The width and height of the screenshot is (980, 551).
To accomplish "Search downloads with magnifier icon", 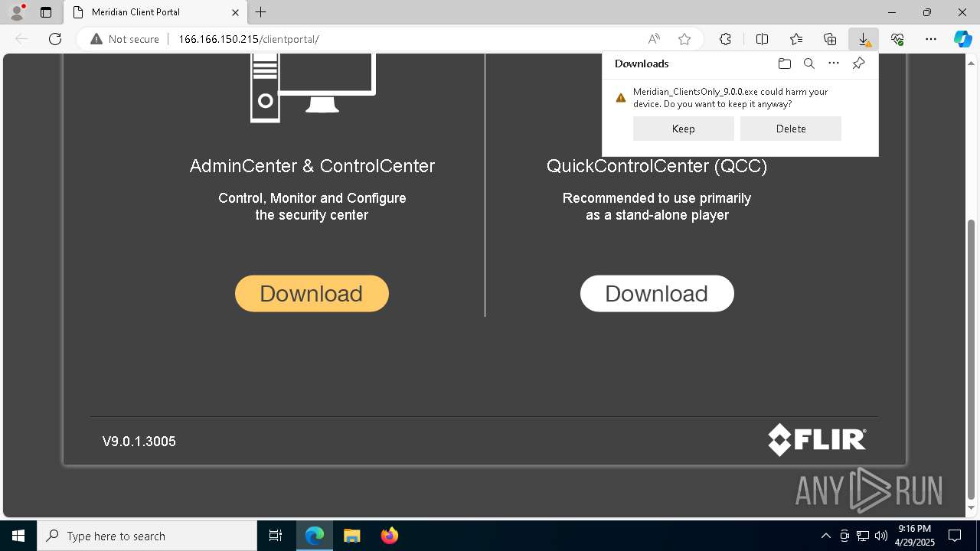I will point(808,64).
